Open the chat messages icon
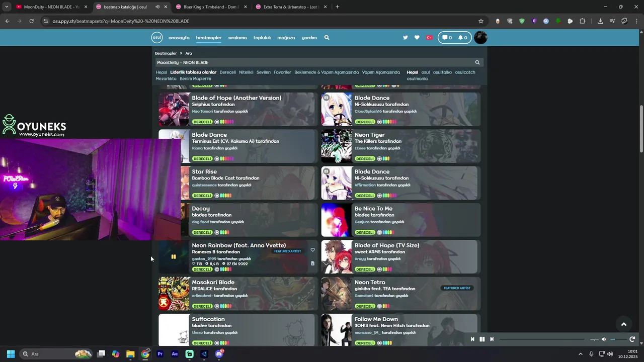This screenshot has height=362, width=644. (x=447, y=38)
